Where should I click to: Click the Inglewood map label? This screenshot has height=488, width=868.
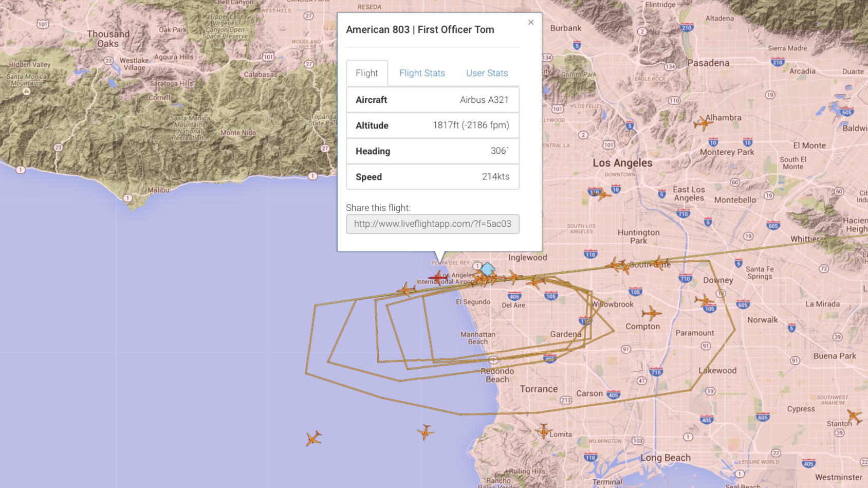point(528,258)
